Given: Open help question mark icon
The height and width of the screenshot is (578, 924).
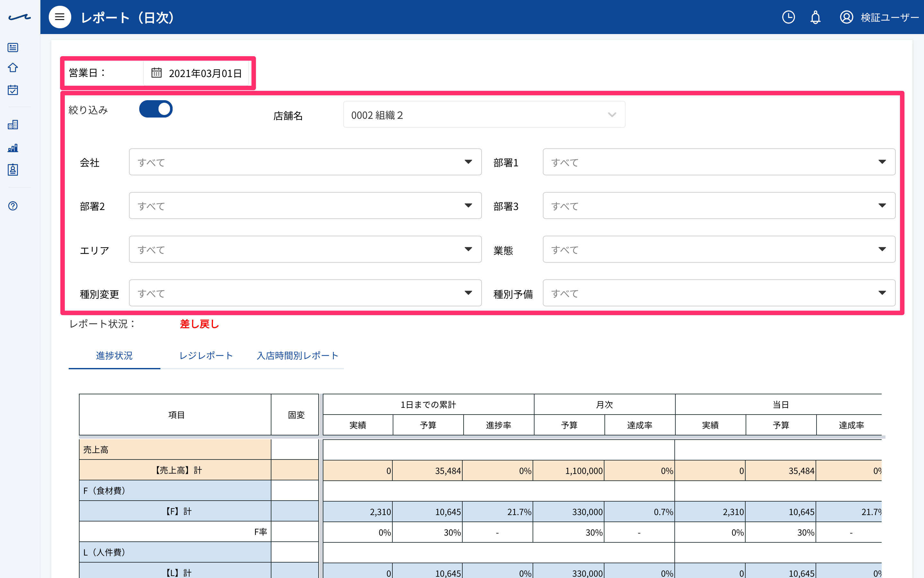Looking at the screenshot, I should tap(13, 206).
